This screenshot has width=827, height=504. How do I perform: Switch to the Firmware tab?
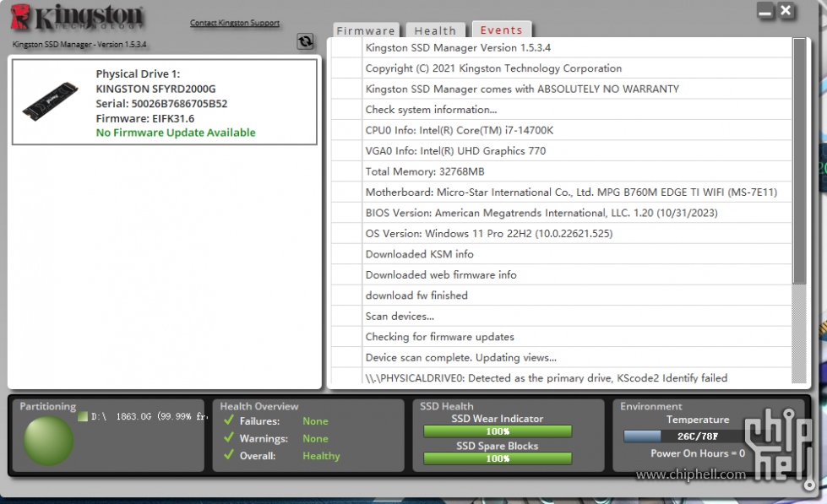(x=366, y=30)
